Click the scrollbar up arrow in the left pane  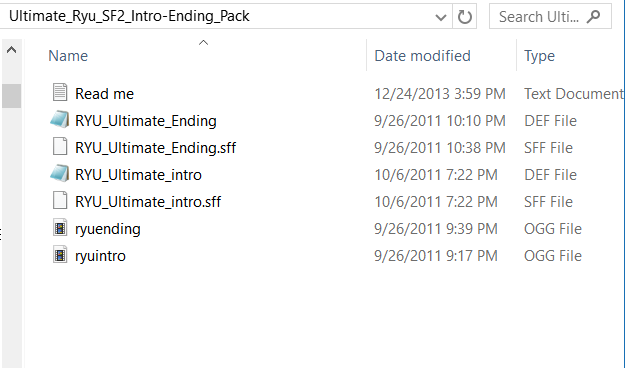(12, 50)
